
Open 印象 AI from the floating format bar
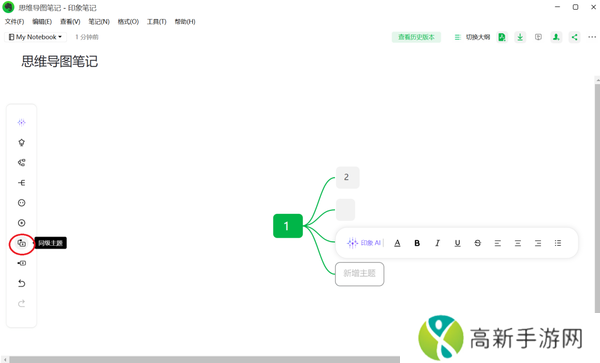point(364,243)
